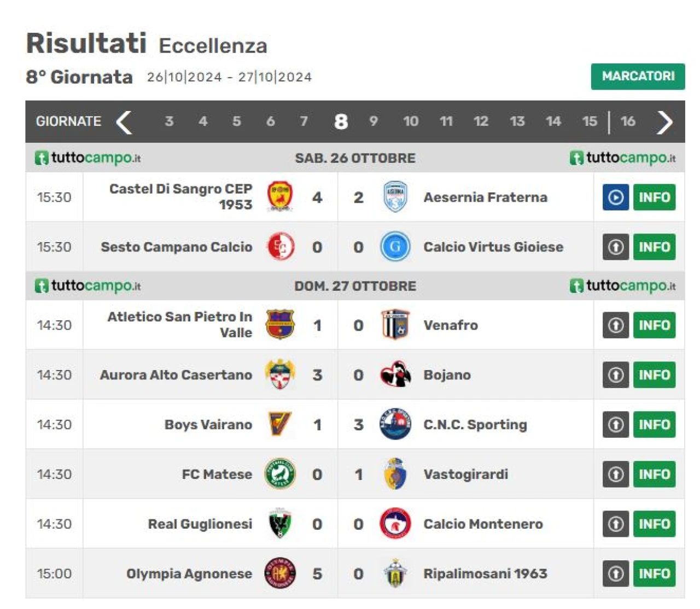Open the MARCATORI scorers button
This screenshot has height=609, width=700.
click(638, 76)
